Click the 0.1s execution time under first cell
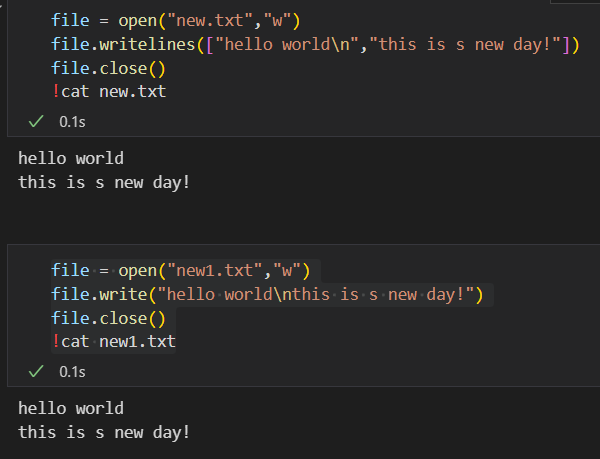 coord(72,121)
